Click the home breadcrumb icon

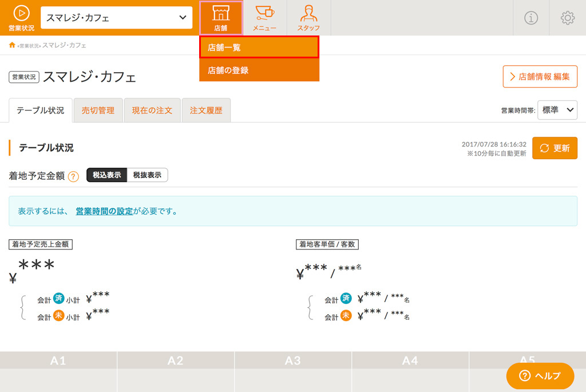12,45
